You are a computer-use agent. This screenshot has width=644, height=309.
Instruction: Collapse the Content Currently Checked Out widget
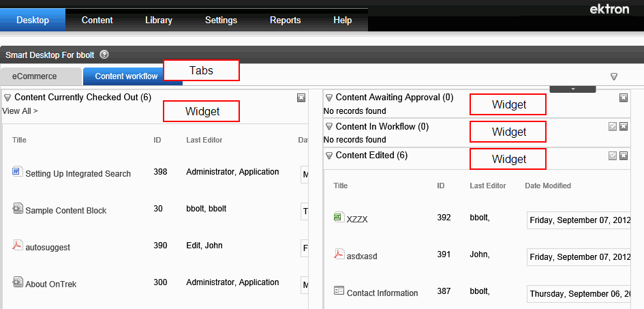tap(7, 98)
